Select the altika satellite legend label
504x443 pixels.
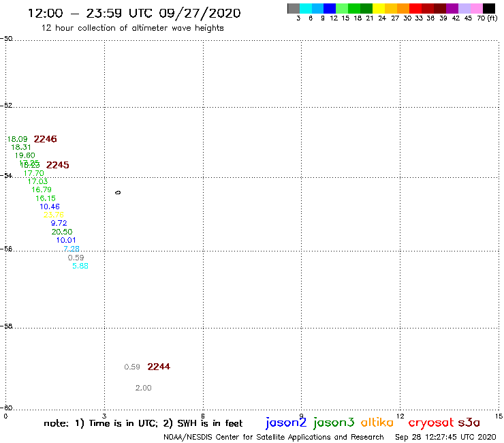377,422
